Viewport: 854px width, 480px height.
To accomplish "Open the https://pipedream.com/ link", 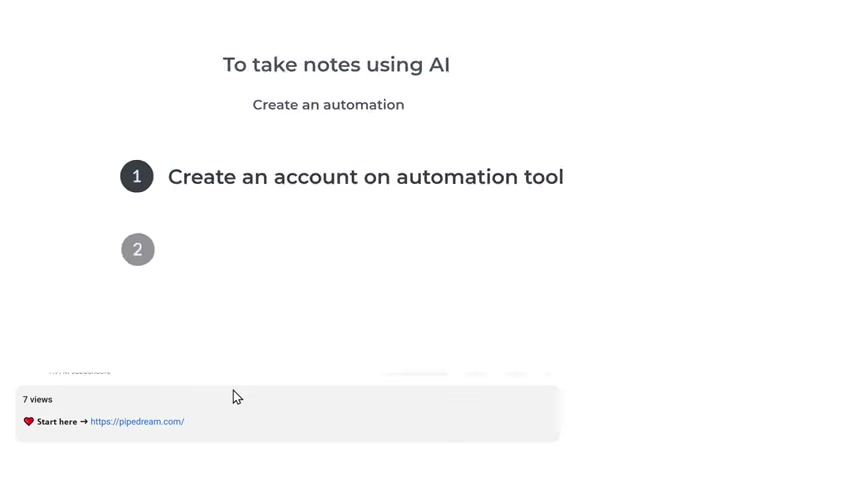I will tap(137, 421).
